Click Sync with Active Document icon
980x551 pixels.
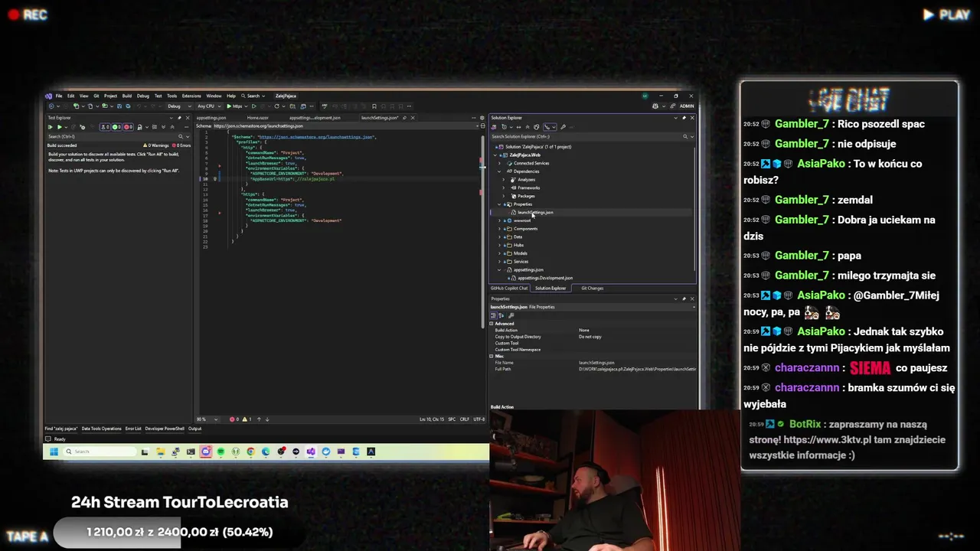(518, 127)
